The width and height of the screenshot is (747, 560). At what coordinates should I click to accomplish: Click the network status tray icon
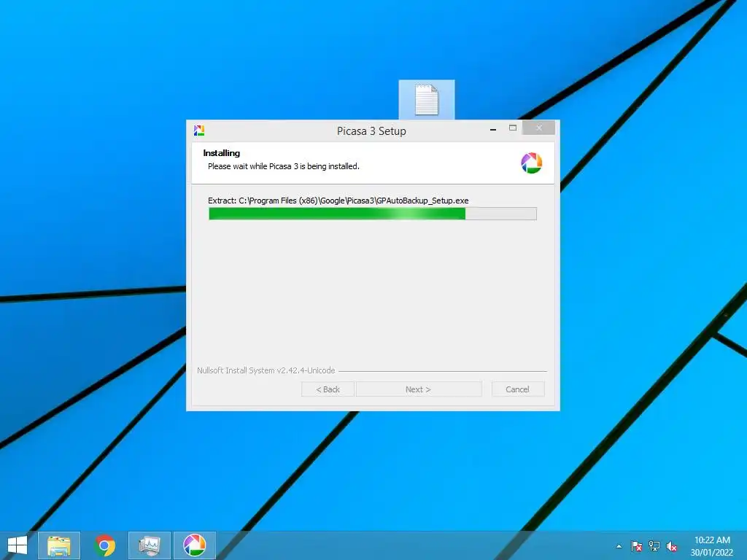(x=654, y=546)
